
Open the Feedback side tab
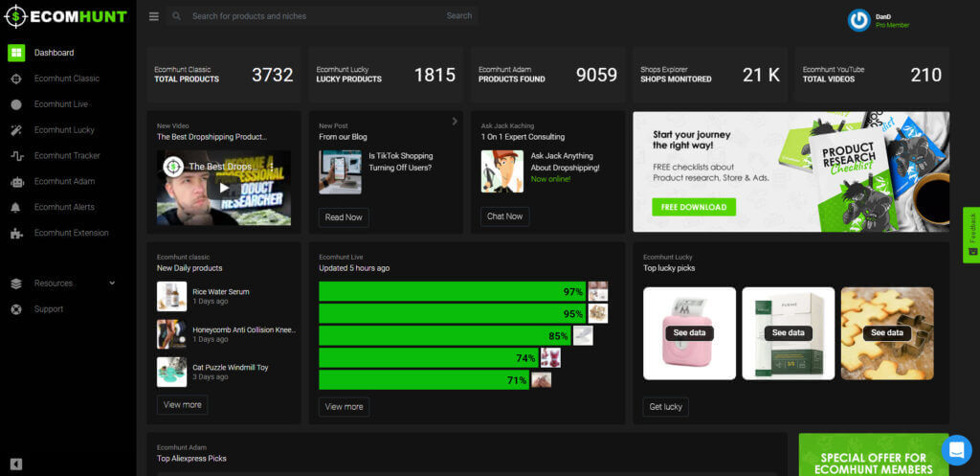[972, 236]
